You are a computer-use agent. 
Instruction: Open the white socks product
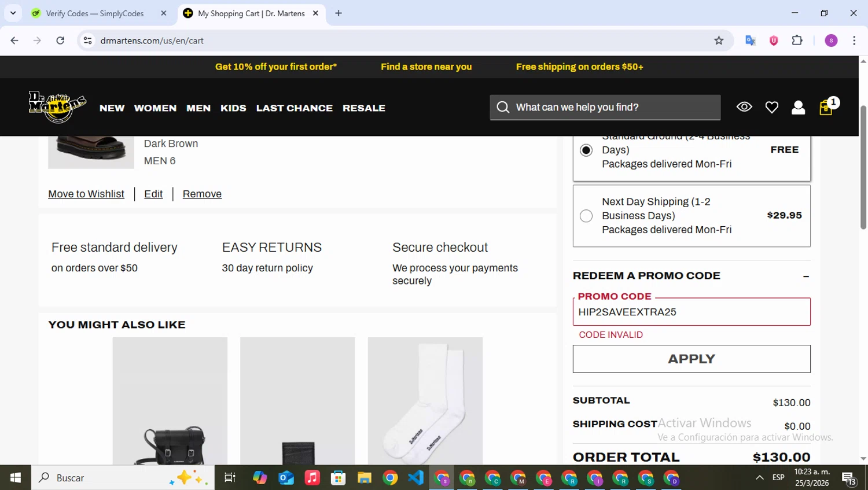coord(425,401)
